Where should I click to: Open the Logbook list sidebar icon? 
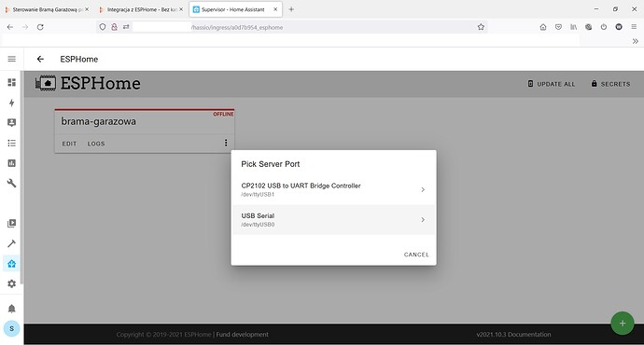tap(11, 143)
